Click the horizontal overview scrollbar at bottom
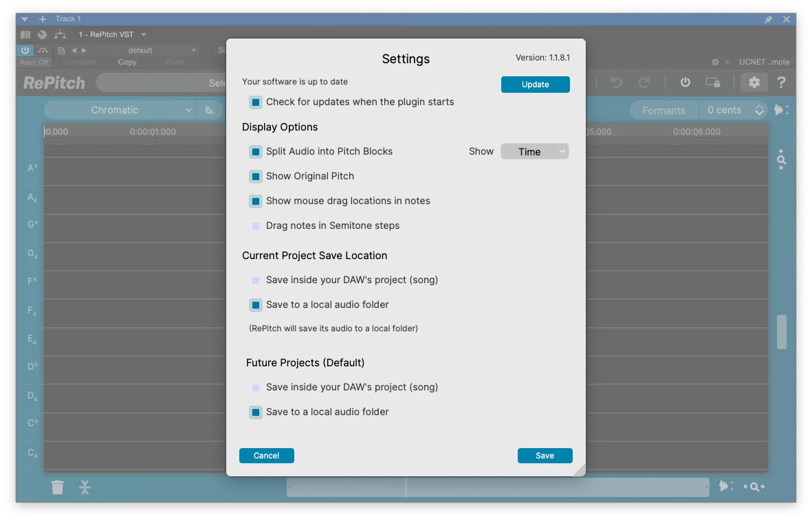This screenshot has width=812, height=521. pyautogui.click(x=498, y=487)
